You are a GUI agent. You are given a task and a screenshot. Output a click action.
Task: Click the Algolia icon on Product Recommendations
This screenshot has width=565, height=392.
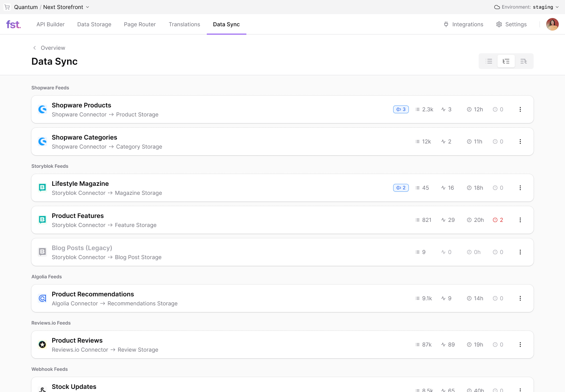(x=42, y=298)
